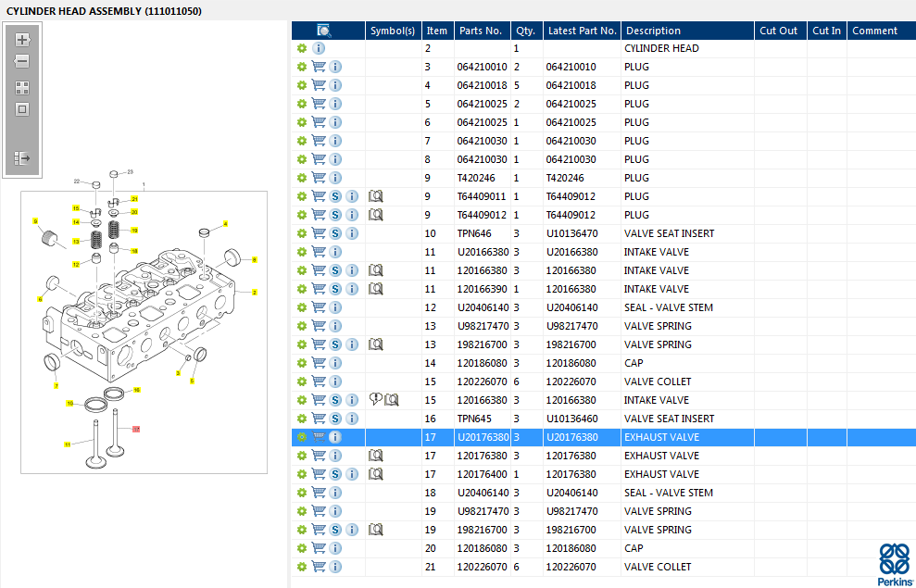Click the list arrow icon in diagram toolbar
The height and width of the screenshot is (588, 916).
pos(22,158)
